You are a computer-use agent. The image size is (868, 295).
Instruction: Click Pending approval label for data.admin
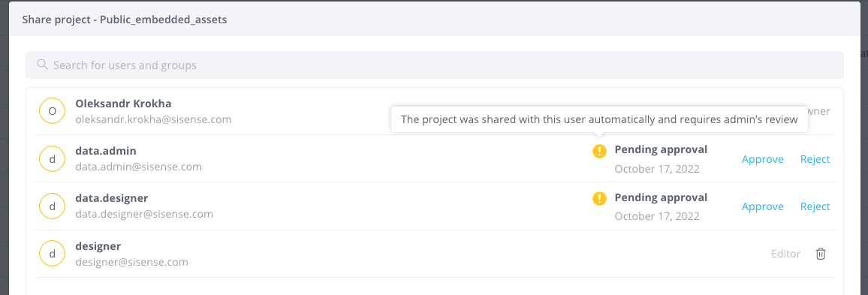[661, 149]
